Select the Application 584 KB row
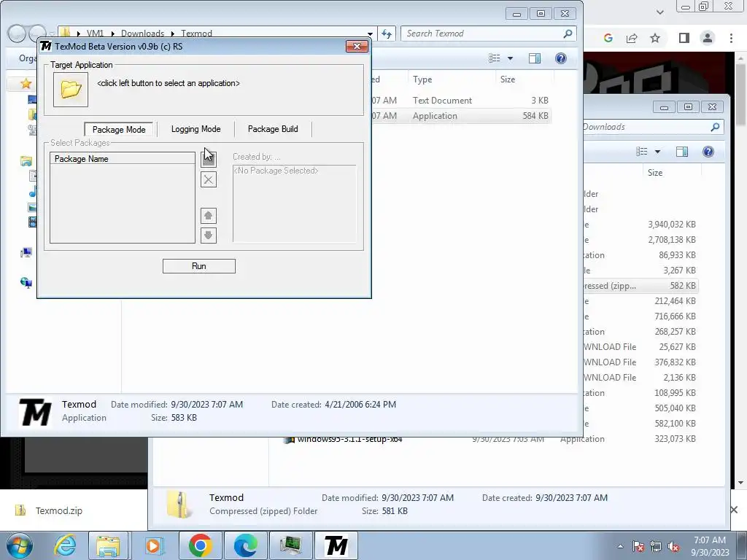Image resolution: width=747 pixels, height=560 pixels. 461,116
